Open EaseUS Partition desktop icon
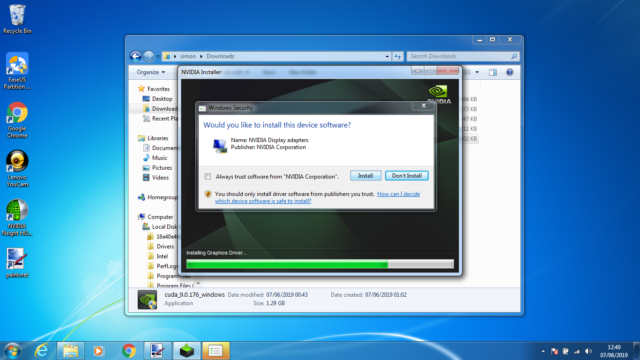The image size is (640, 360). [17, 71]
